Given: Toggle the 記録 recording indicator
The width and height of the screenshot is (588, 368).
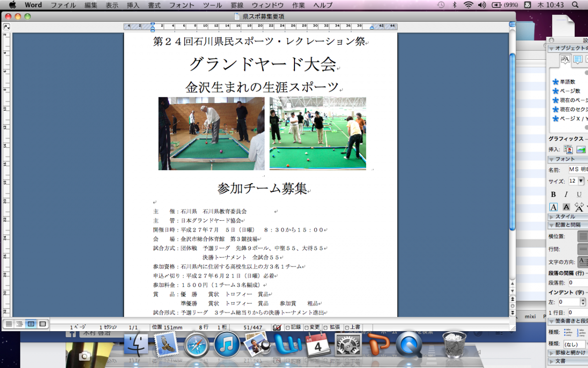Looking at the screenshot, I should tap(293, 327).
